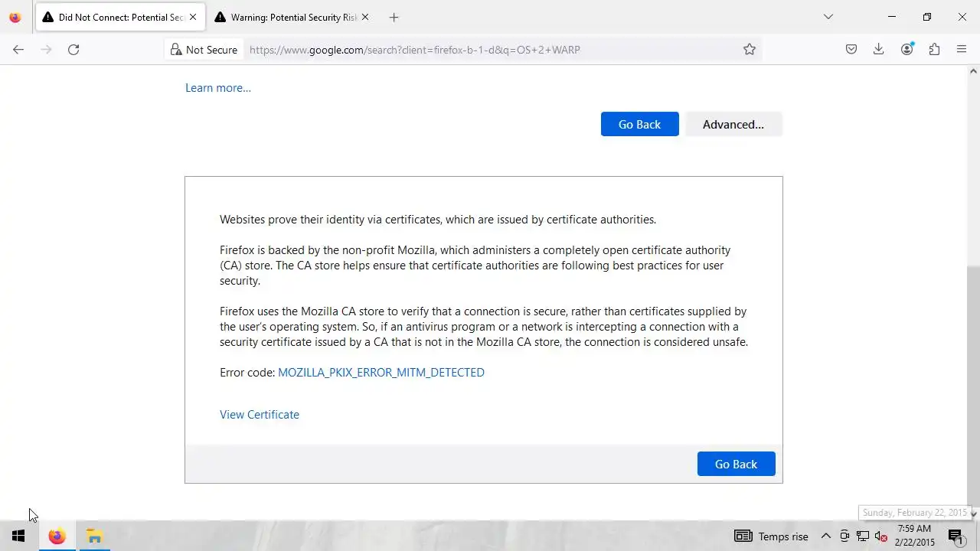Bookmark this page with star icon
980x551 pixels.
(x=750, y=50)
